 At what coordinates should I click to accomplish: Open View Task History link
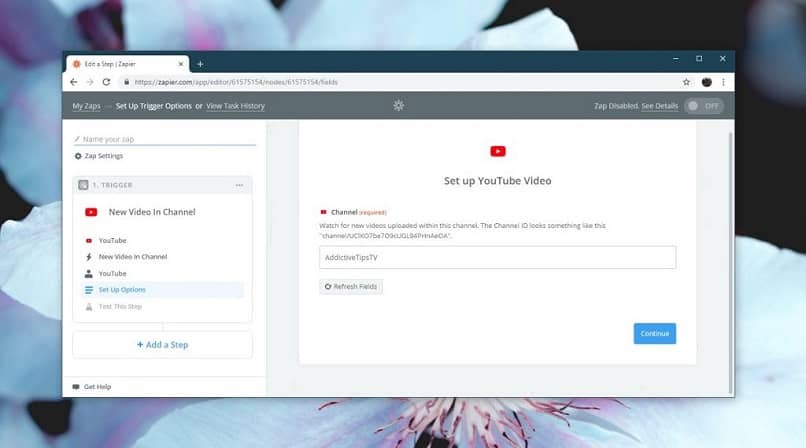point(235,106)
